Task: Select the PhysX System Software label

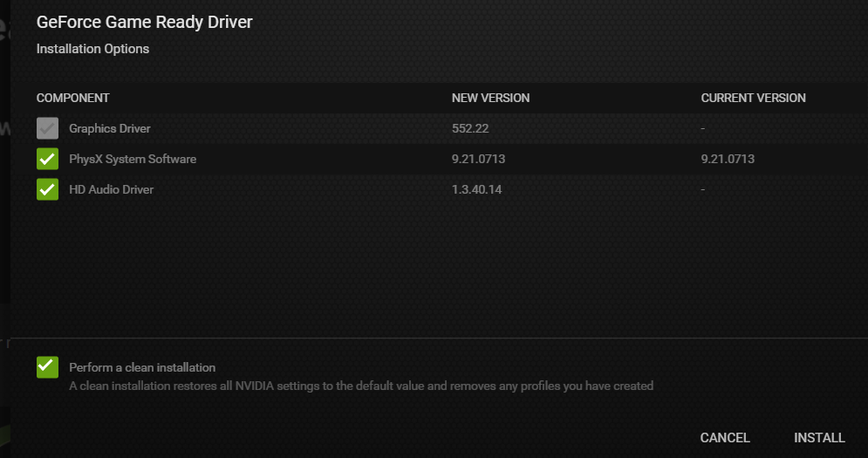Action: pyautogui.click(x=133, y=159)
